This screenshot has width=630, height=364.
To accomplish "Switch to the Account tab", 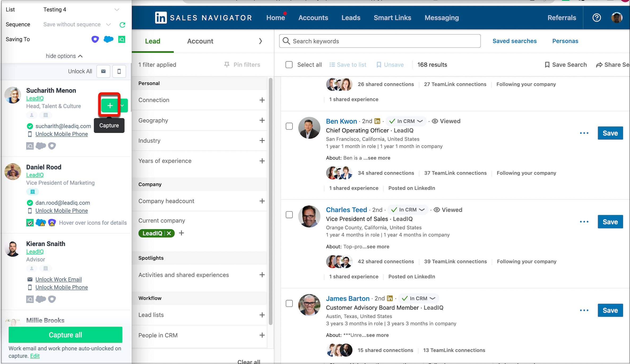I will [x=200, y=41].
